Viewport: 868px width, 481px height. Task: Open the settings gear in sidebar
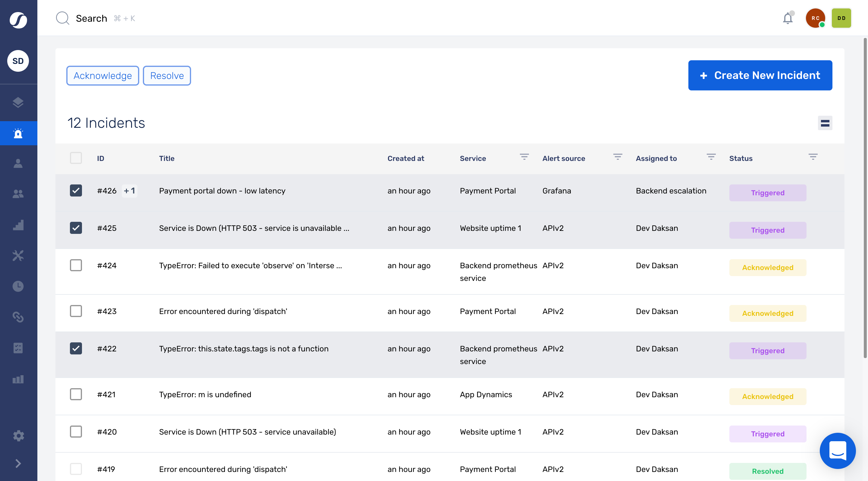tap(18, 435)
